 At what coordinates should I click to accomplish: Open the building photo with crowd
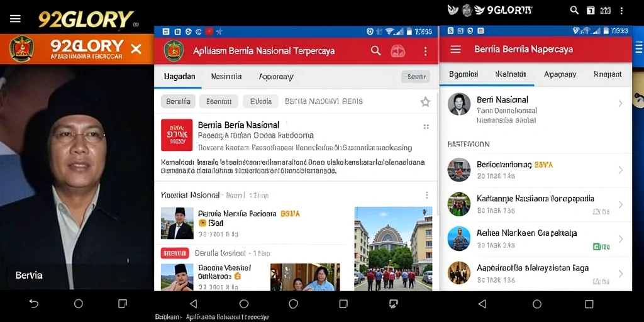pyautogui.click(x=393, y=248)
